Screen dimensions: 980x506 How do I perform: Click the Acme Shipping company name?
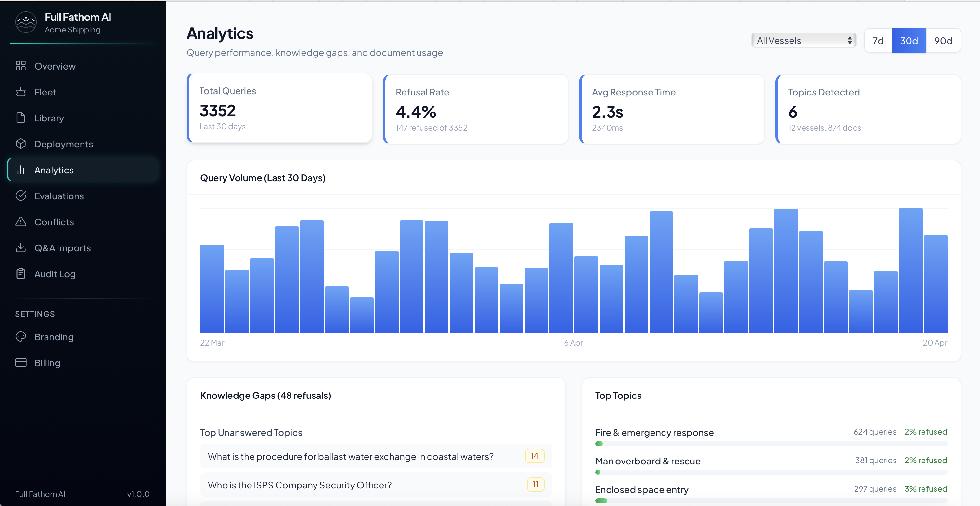click(72, 29)
